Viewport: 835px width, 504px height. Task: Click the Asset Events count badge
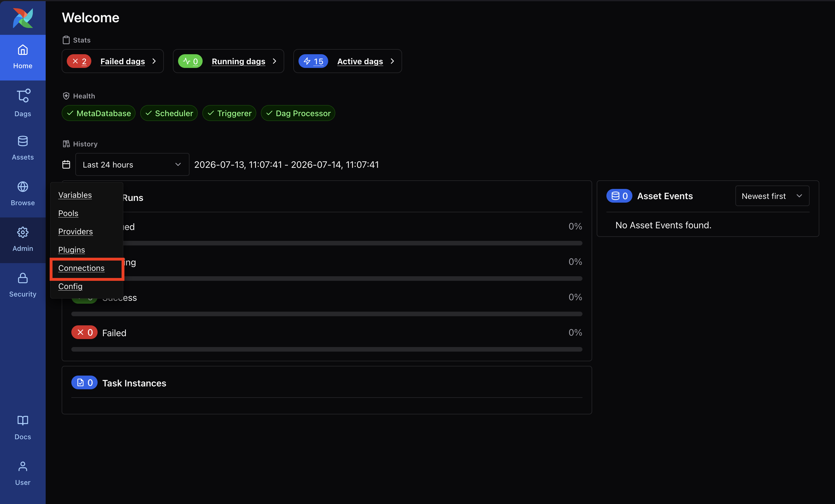pyautogui.click(x=619, y=196)
